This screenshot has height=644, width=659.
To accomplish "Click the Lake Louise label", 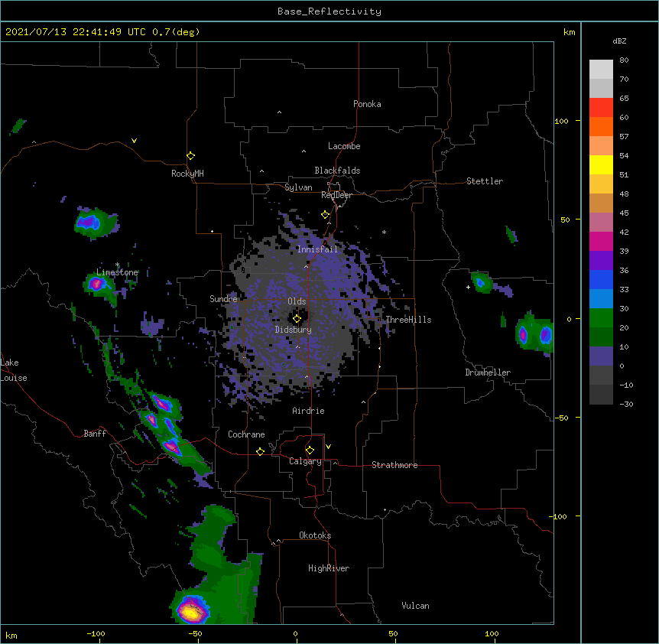I will (x=14, y=370).
